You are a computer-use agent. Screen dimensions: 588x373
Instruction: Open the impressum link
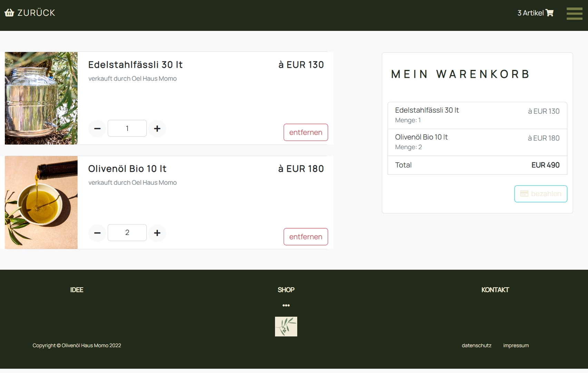[x=516, y=345]
